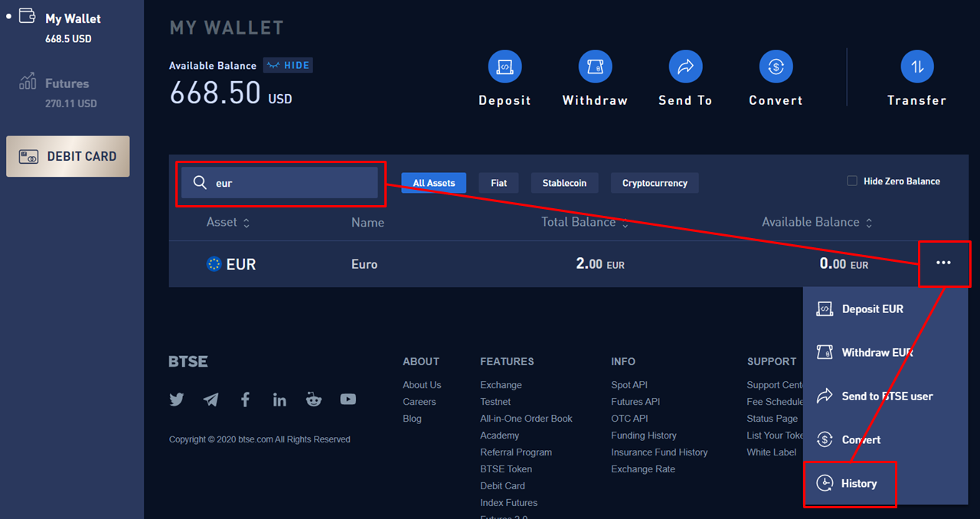Enable the Hide Zero Balance checkbox
Image resolution: width=980 pixels, height=519 pixels.
click(x=851, y=180)
